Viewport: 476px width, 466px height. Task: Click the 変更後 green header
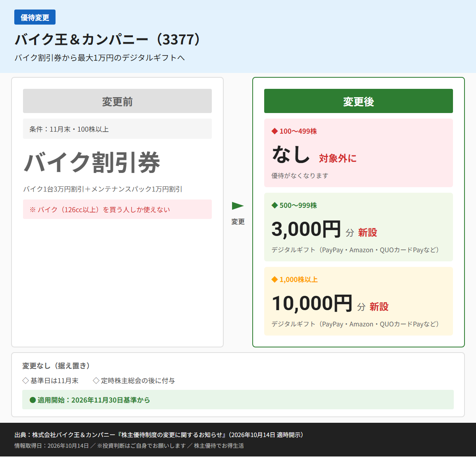359,101
